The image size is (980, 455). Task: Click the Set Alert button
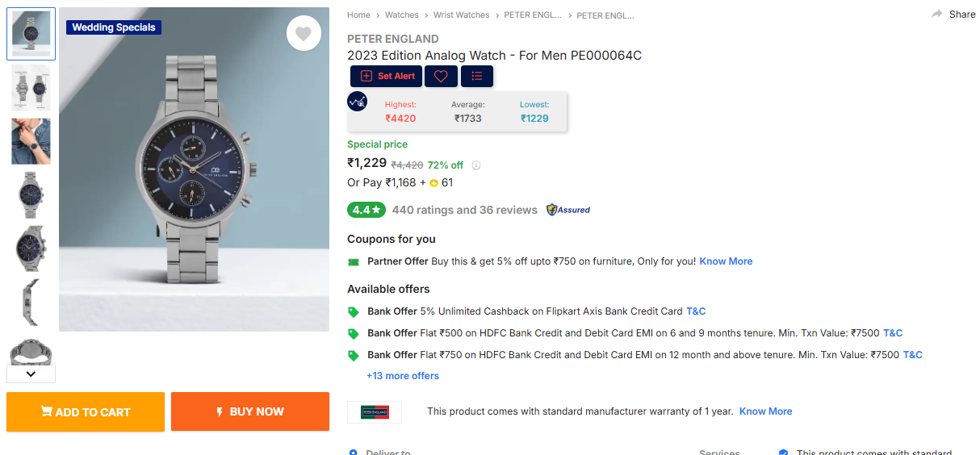click(x=387, y=76)
